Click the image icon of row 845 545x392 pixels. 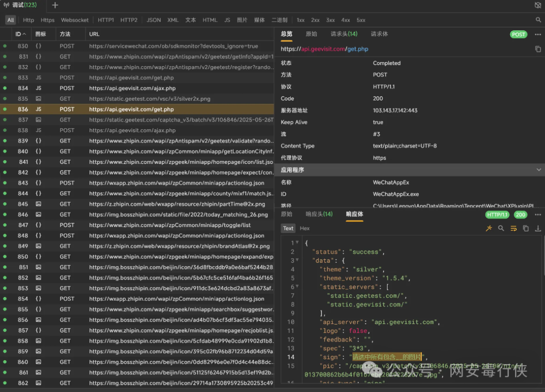pos(38,204)
